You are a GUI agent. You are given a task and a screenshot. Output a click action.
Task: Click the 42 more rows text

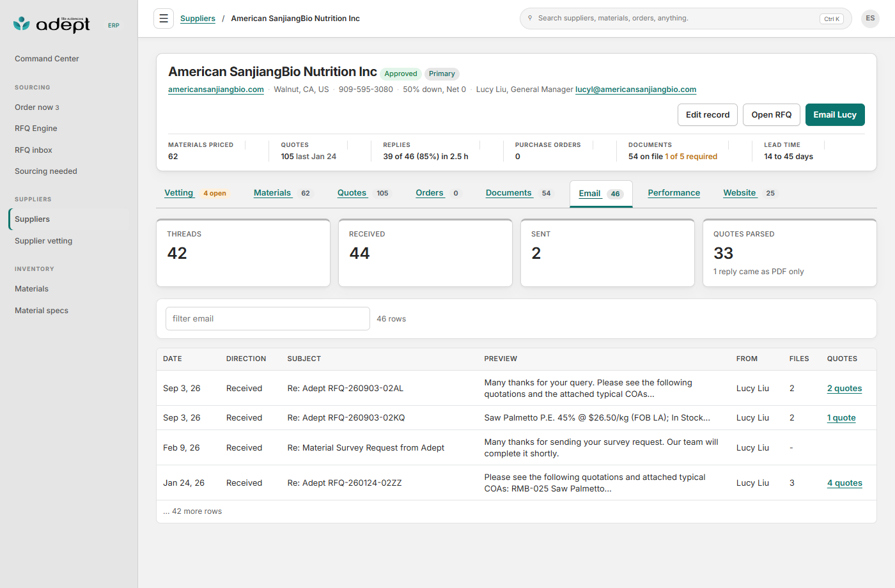(192, 511)
